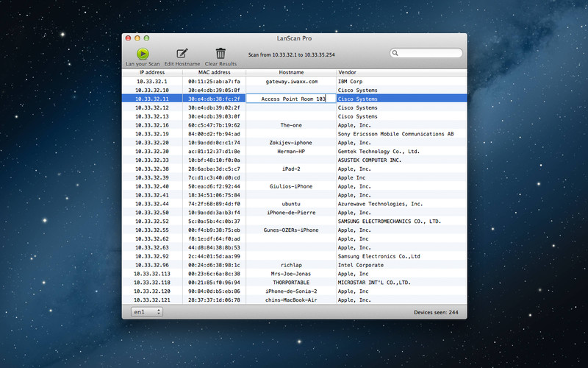Click hostname richlap
Image resolution: width=588 pixels, height=368 pixels.
[x=291, y=265]
